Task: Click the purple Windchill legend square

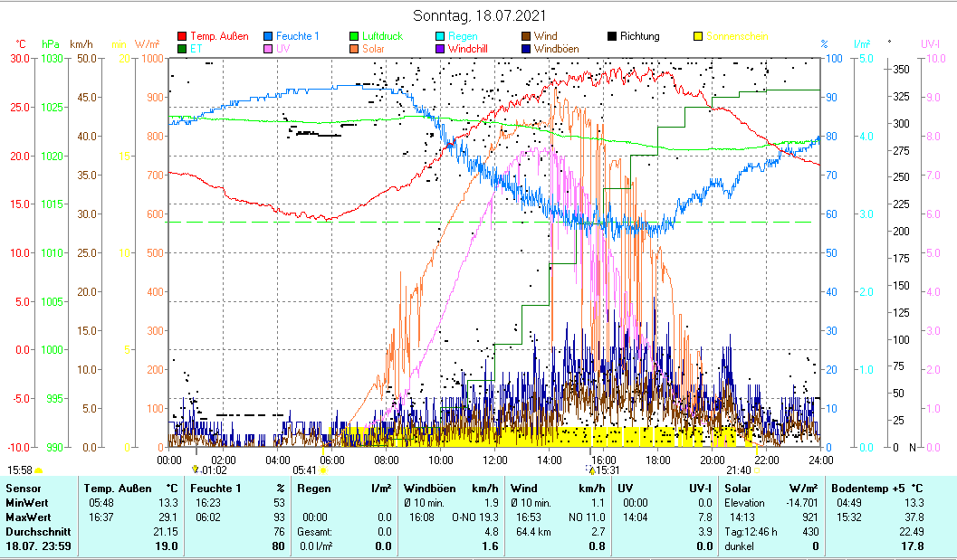Action: 440,49
